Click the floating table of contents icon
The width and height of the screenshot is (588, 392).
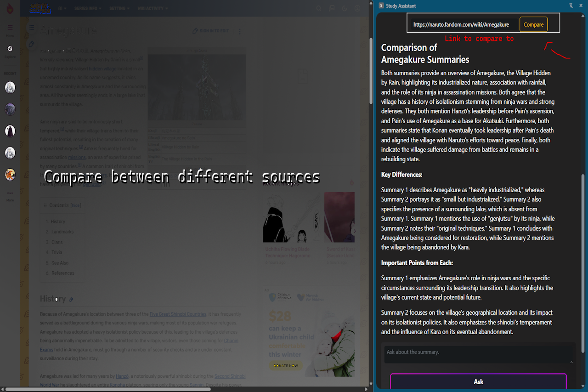point(31,28)
